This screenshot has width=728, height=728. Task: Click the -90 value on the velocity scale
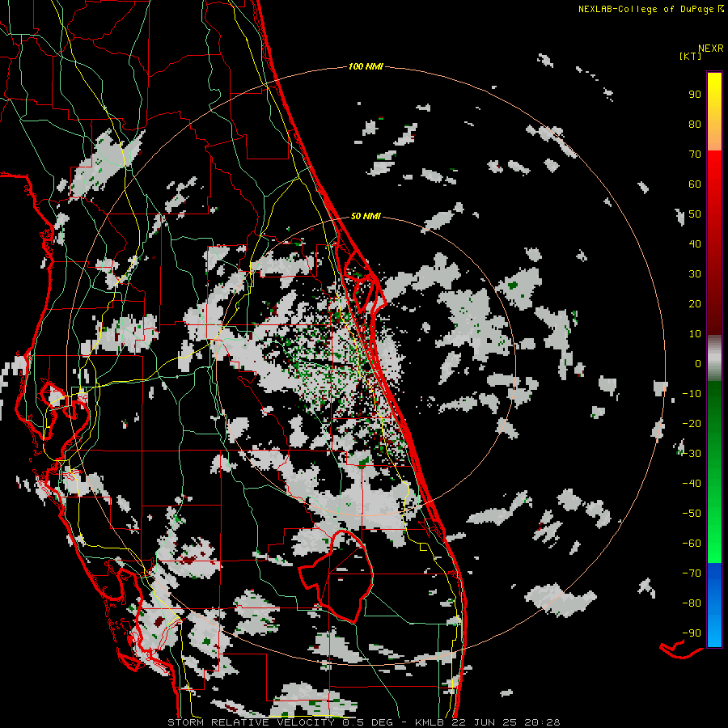tap(692, 633)
